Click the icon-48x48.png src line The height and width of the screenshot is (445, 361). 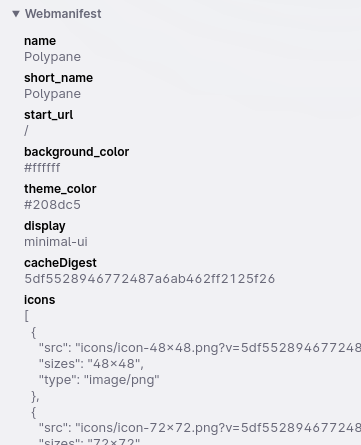[x=200, y=348]
